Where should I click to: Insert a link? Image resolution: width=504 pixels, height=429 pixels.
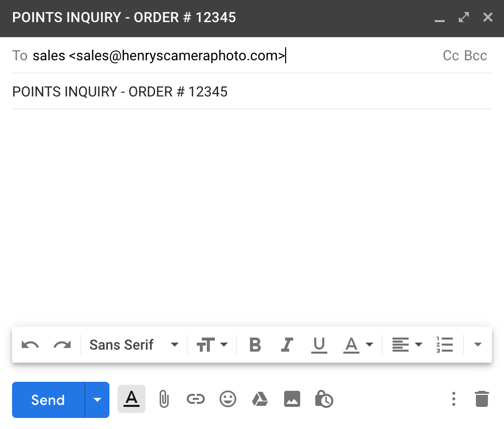[196, 399]
